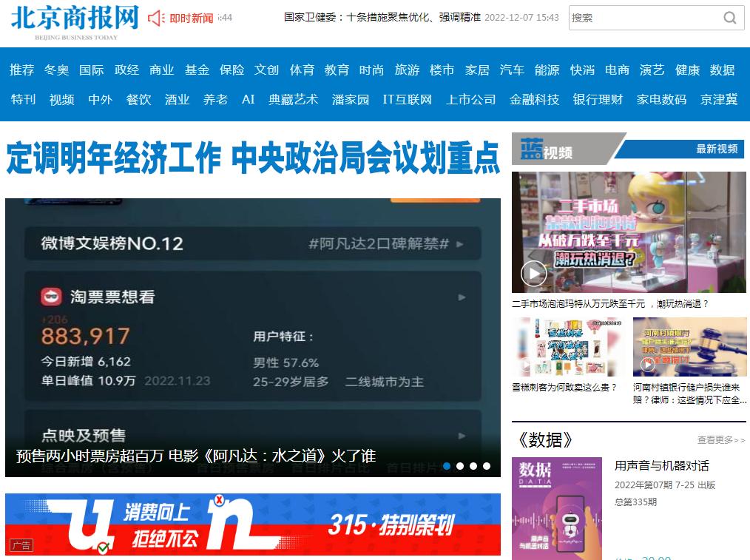Open the 文创 channel
750x560 pixels.
pos(267,70)
